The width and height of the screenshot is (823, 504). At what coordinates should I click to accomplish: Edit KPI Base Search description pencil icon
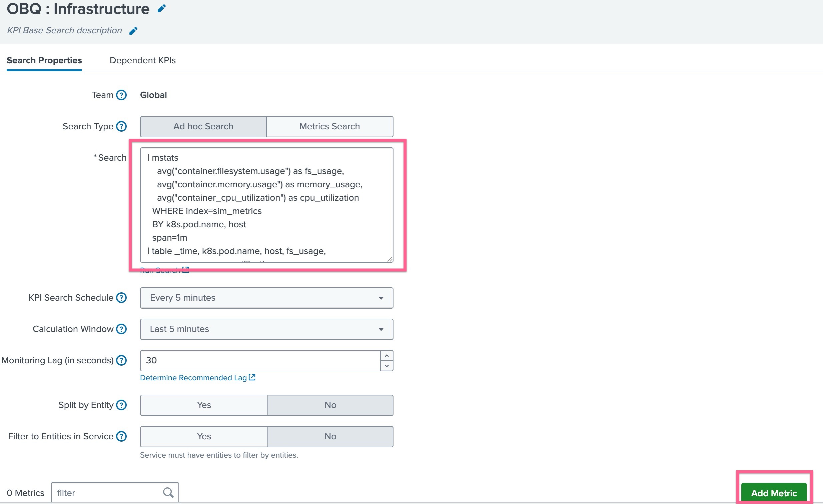coord(133,31)
